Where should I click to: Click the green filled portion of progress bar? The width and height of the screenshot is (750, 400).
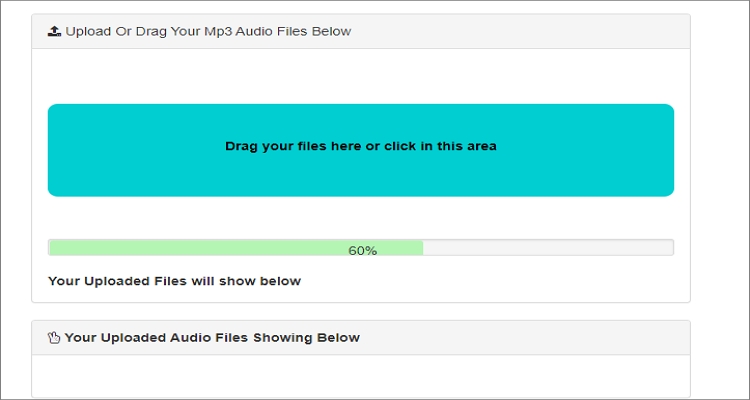(x=236, y=248)
